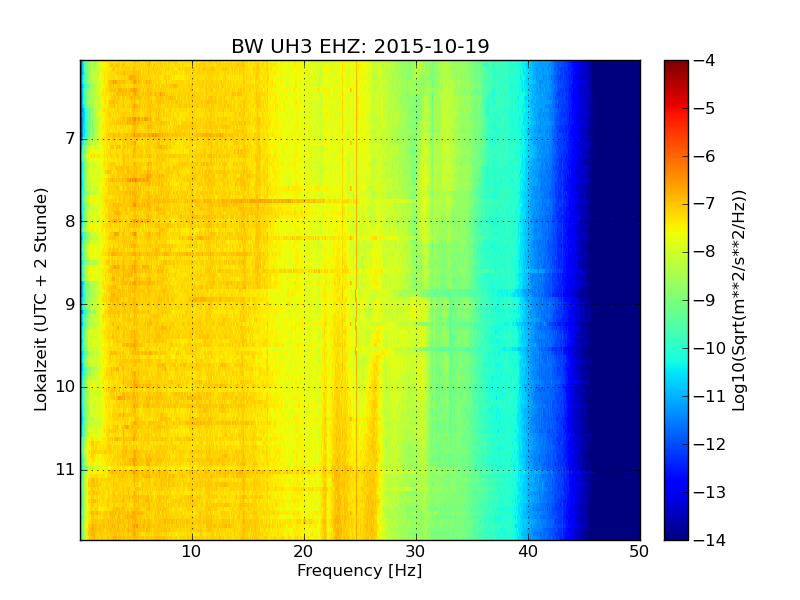Click the colorbar label 'Log10(Sqrt(m**2/s**2/Hz))'
The height and width of the screenshot is (600, 800).
pos(738,301)
